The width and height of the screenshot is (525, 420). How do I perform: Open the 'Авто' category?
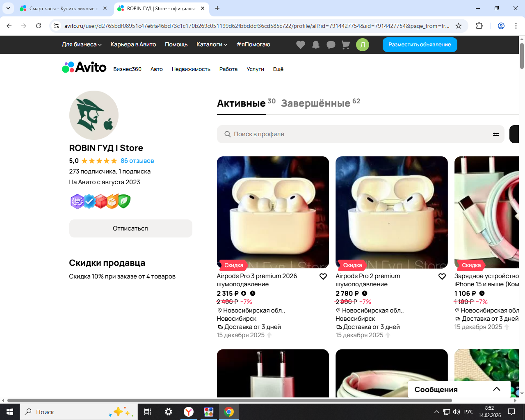point(157,69)
